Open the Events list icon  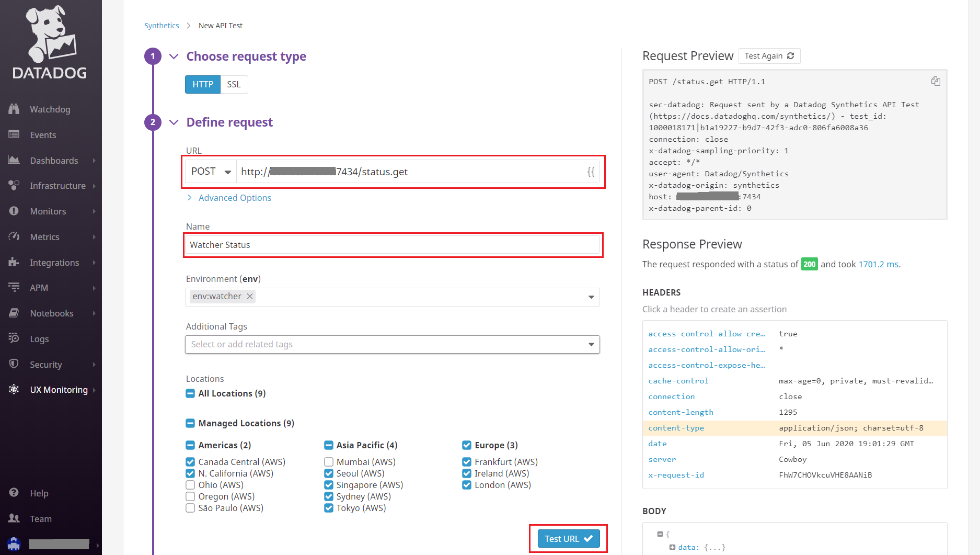(x=14, y=134)
